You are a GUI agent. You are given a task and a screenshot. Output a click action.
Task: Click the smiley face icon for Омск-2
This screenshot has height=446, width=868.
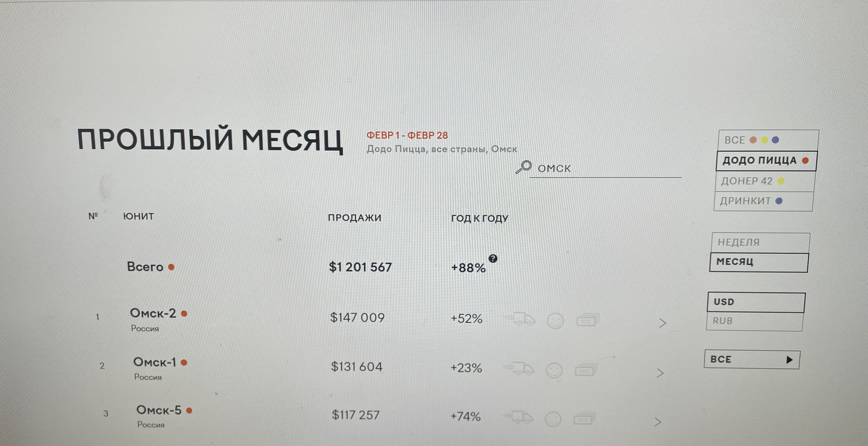click(555, 321)
